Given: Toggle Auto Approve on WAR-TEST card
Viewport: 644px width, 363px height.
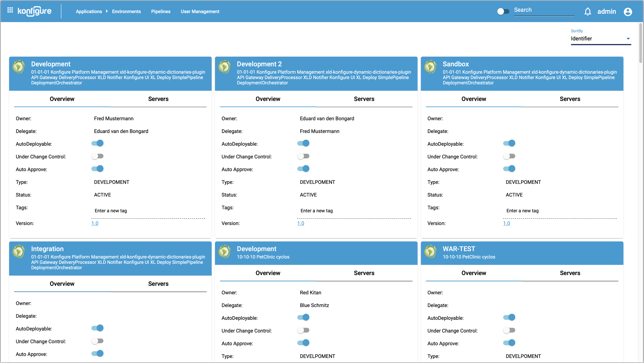Looking at the screenshot, I should [509, 343].
